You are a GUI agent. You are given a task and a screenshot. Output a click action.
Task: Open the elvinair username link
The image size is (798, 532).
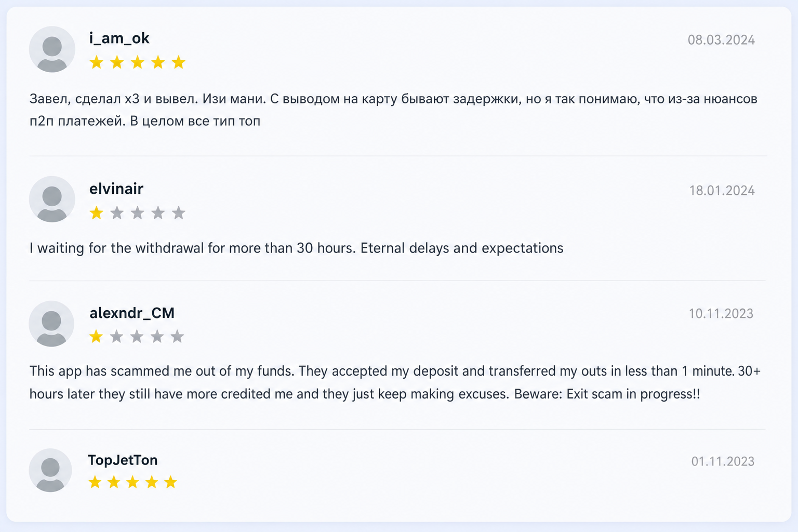point(116,189)
